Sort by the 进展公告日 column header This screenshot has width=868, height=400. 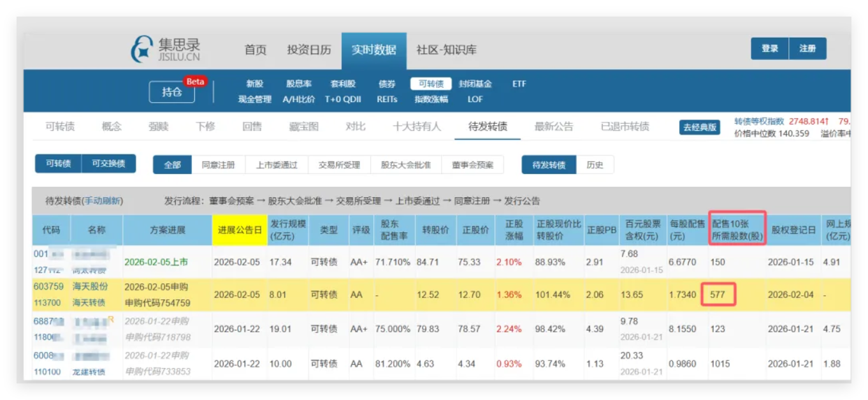[239, 230]
